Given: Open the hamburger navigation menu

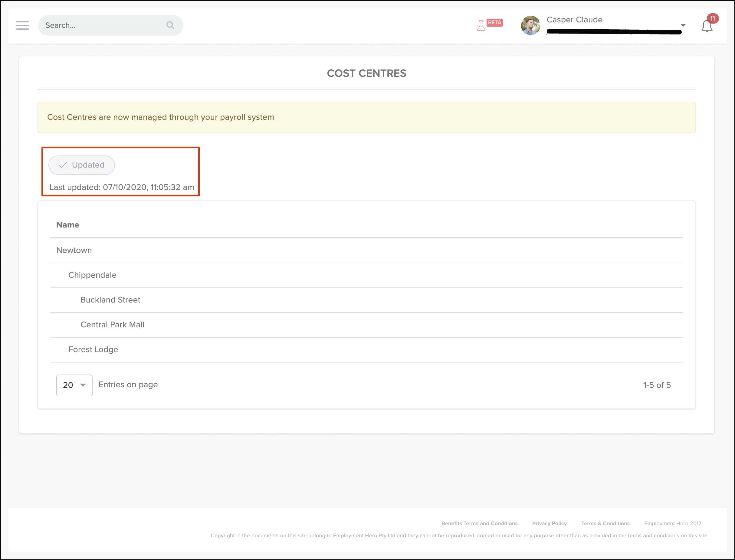Looking at the screenshot, I should click(22, 25).
